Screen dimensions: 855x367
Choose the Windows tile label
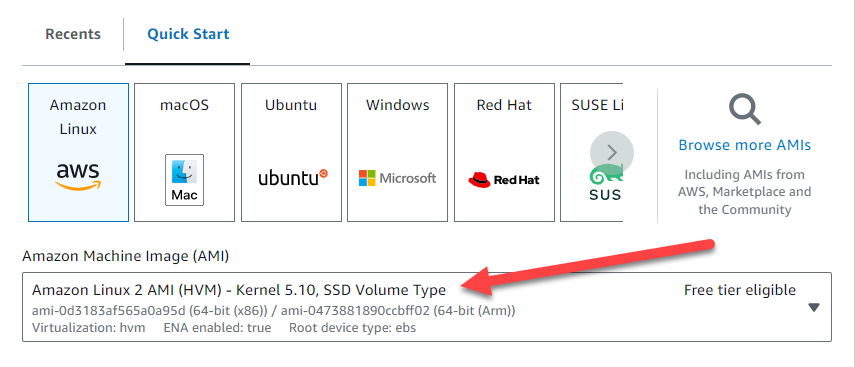[398, 105]
